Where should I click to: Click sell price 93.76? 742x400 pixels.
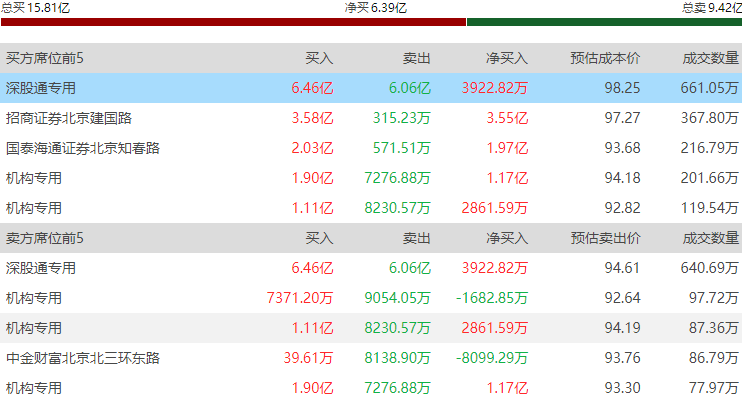(622, 358)
